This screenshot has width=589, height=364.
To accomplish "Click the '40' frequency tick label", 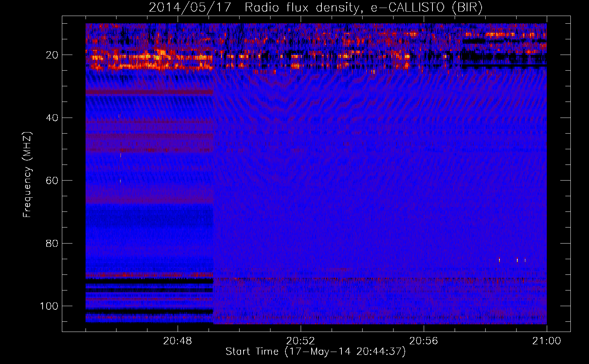I will coord(52,118).
